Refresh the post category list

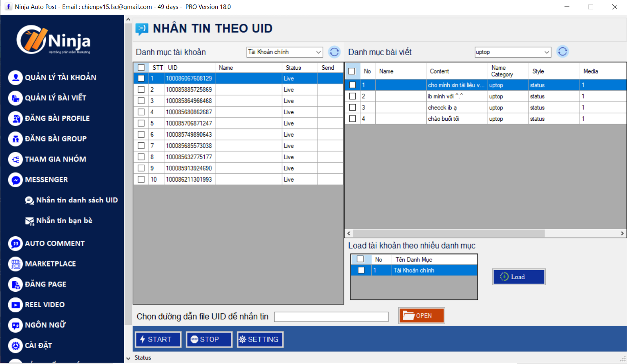[x=562, y=51]
